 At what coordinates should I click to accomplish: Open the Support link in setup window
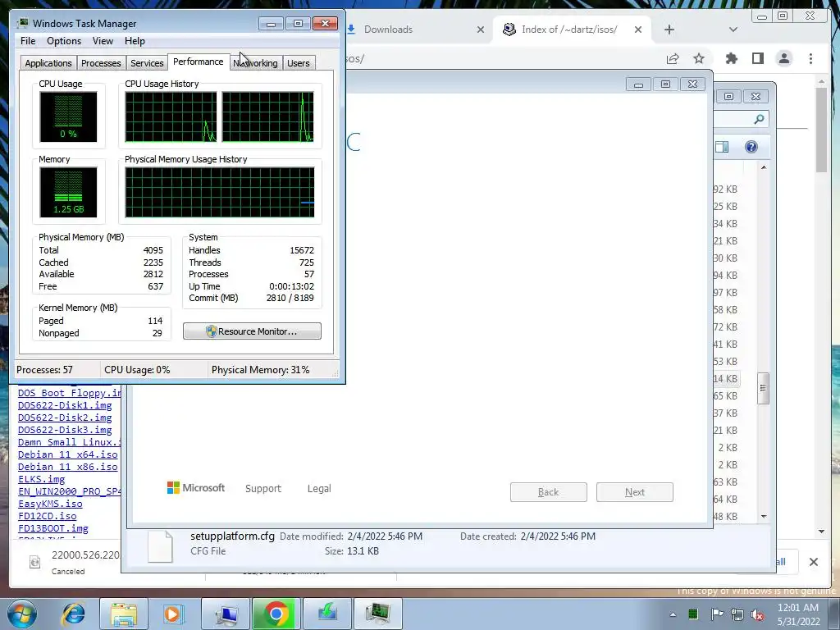pyautogui.click(x=263, y=489)
